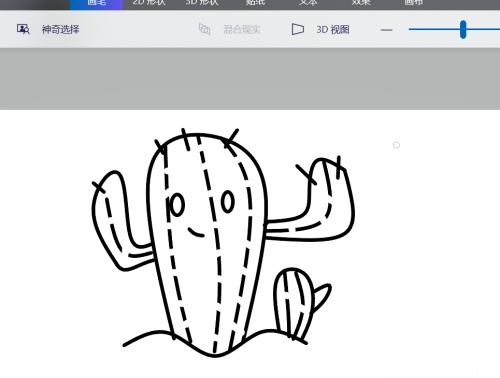Switch to the 2D 形状 tab
Screen dimensions: 500x378
[149, 3]
